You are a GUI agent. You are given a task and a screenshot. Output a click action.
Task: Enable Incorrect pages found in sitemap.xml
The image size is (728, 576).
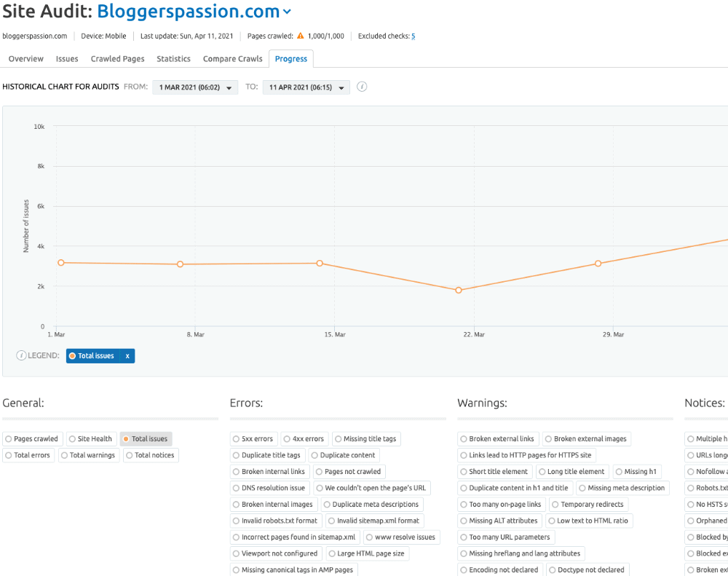pyautogui.click(x=295, y=537)
